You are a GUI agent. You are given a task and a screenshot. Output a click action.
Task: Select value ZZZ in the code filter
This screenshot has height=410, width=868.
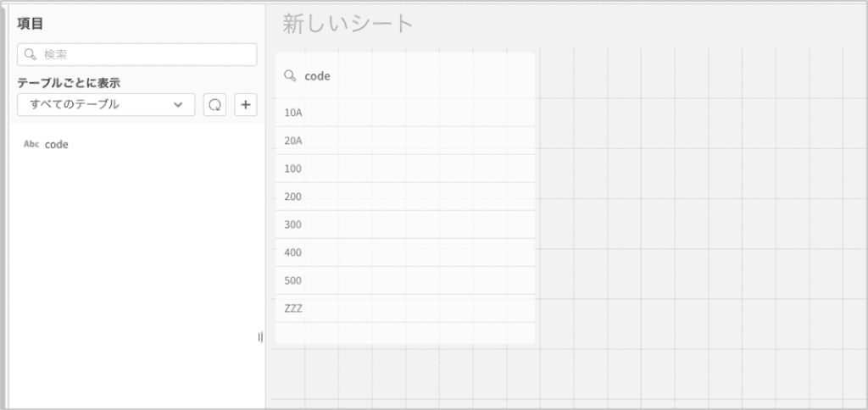pos(293,308)
